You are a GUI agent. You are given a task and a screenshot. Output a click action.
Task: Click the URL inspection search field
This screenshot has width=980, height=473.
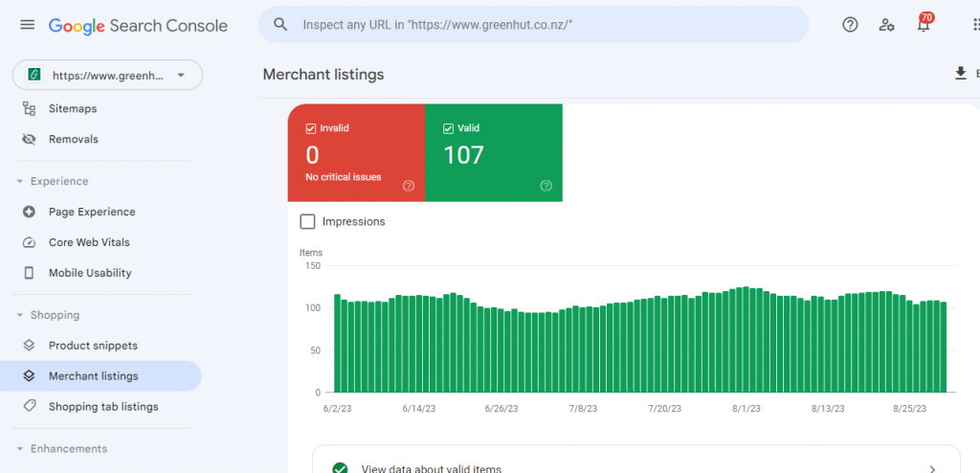click(534, 24)
